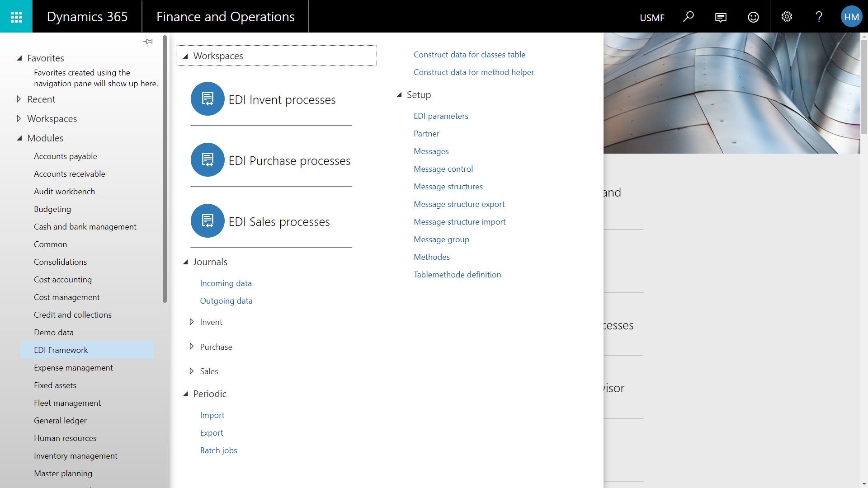Open Tablemethode definition link
Image resolution: width=868 pixels, height=488 pixels.
(x=457, y=275)
